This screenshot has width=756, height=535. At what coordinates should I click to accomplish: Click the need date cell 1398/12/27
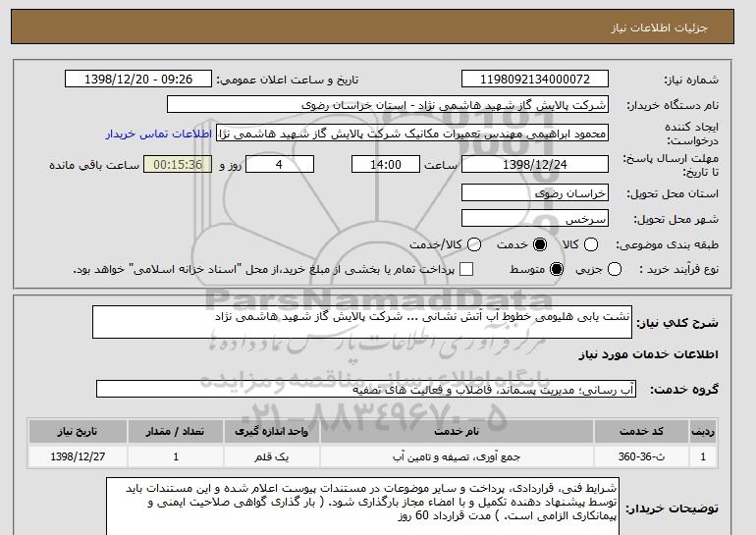point(78,456)
